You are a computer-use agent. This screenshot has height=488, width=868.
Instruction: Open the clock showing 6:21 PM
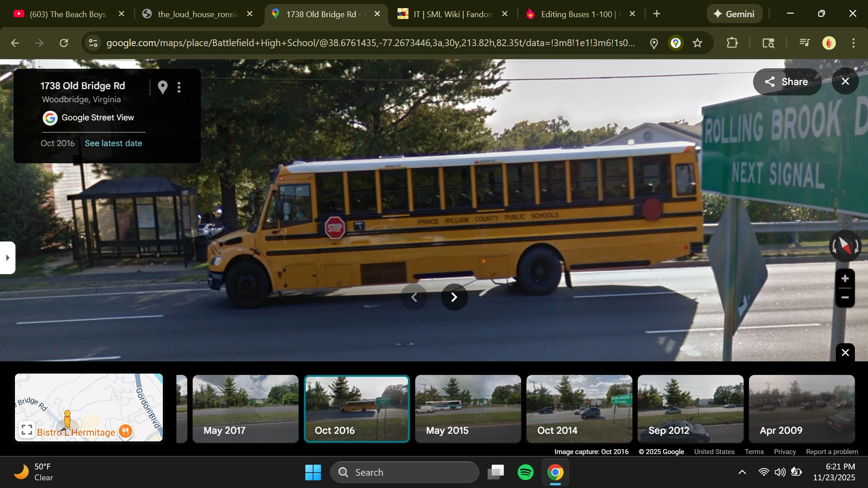pyautogui.click(x=834, y=472)
